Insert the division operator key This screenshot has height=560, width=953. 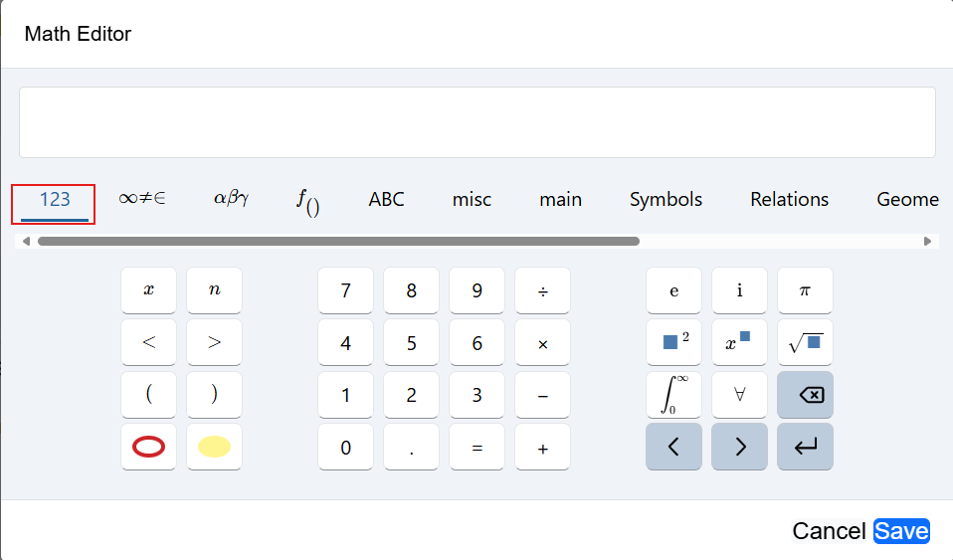(x=542, y=290)
